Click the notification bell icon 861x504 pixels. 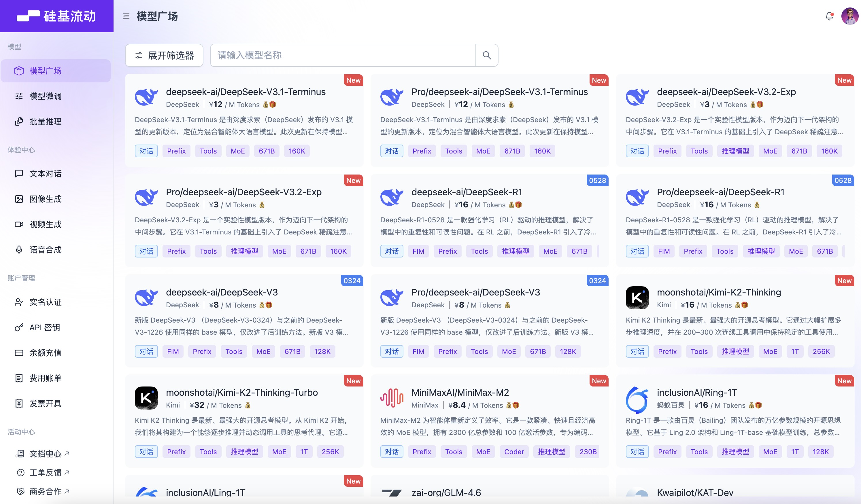[x=829, y=16]
